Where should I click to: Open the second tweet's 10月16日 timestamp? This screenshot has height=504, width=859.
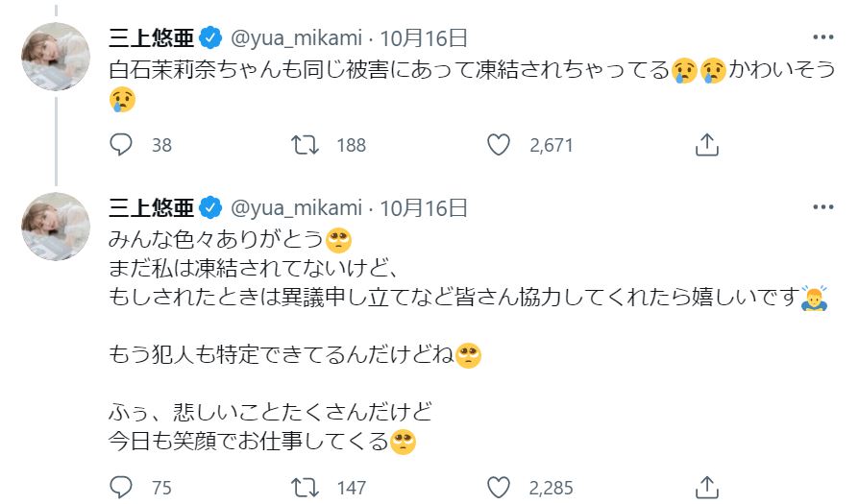click(x=424, y=207)
